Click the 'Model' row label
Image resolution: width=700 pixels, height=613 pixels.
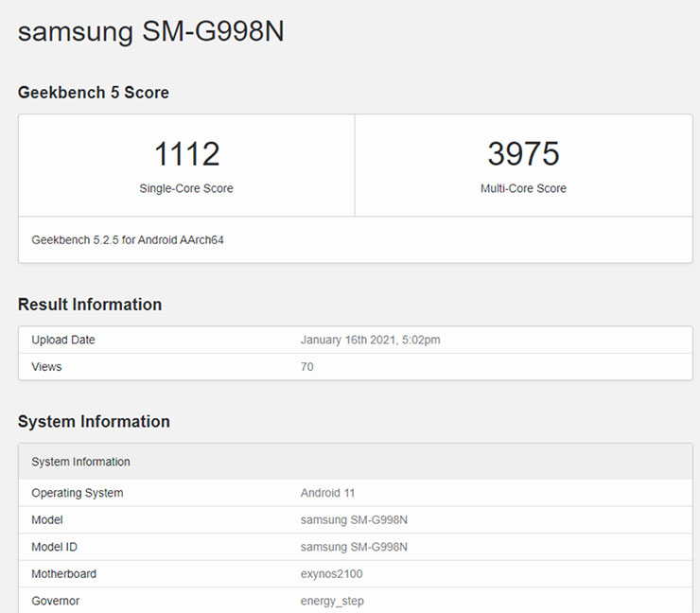47,519
